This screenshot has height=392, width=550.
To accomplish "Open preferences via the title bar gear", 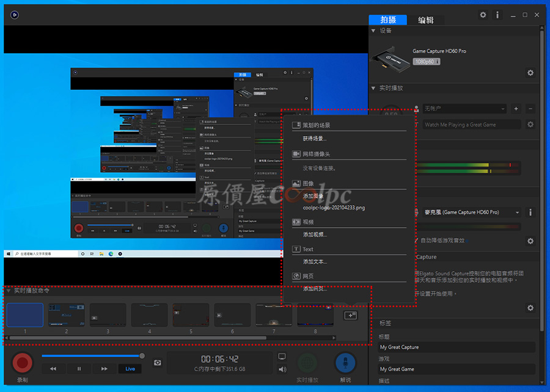I will pyautogui.click(x=483, y=15).
